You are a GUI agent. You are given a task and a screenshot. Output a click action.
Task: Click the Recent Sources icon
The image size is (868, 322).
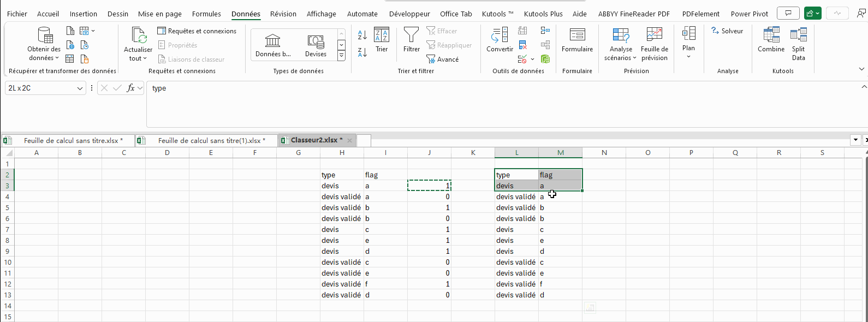85,45
